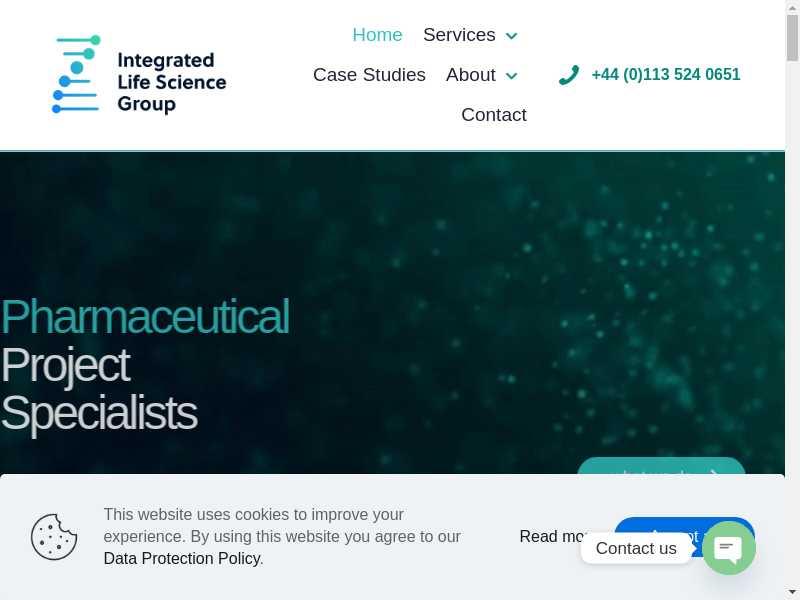Open the Services menu item
Viewport: 800px width, 600px height.
(x=459, y=35)
